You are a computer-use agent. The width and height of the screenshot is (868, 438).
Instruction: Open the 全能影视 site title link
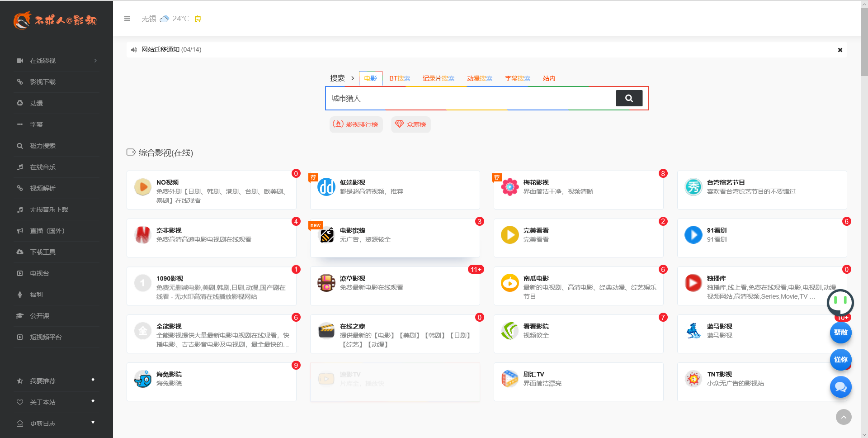169,326
